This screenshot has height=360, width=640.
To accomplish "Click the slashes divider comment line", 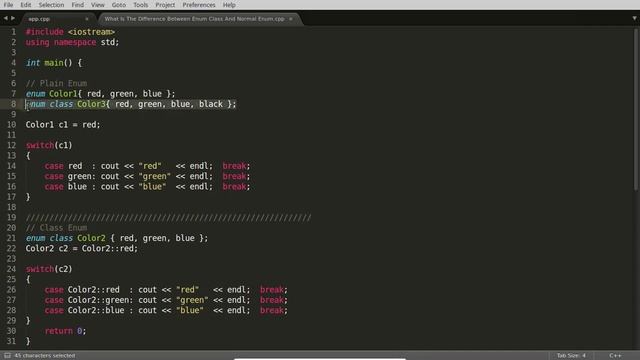I will pyautogui.click(x=168, y=218).
